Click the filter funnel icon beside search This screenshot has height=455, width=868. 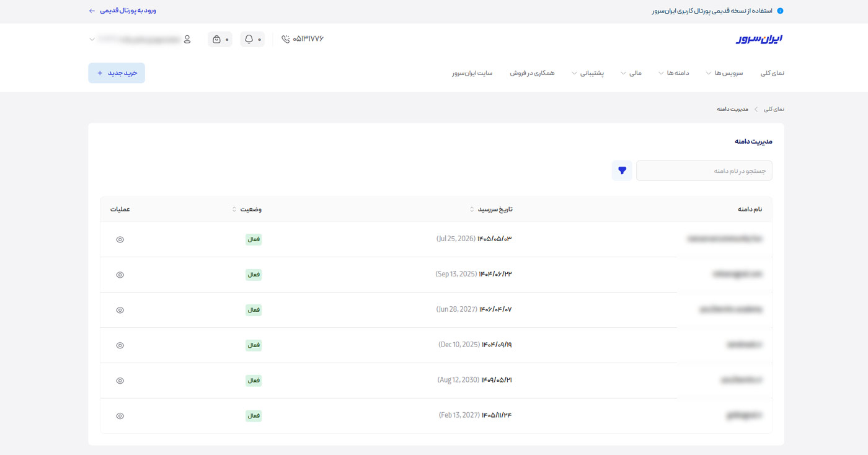pyautogui.click(x=622, y=170)
